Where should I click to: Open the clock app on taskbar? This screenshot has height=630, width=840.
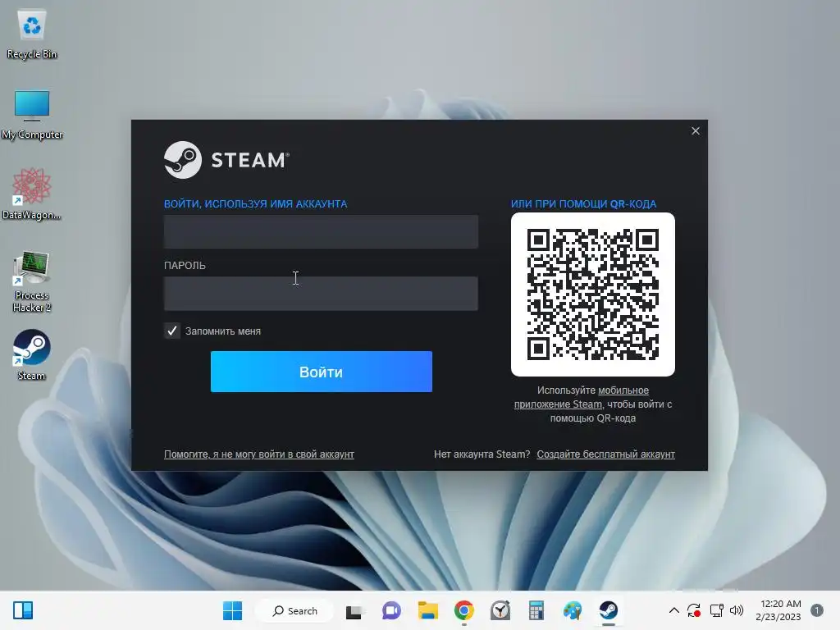coord(500,610)
